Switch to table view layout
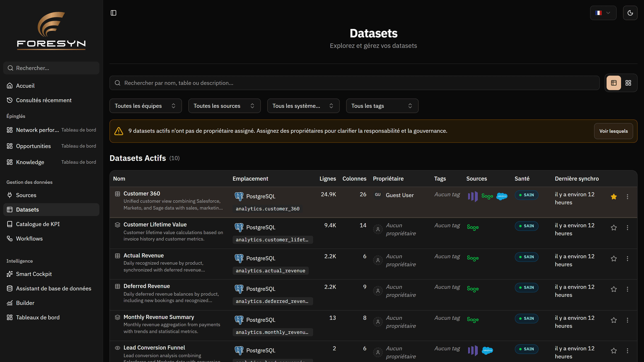644x362 pixels. (614, 83)
